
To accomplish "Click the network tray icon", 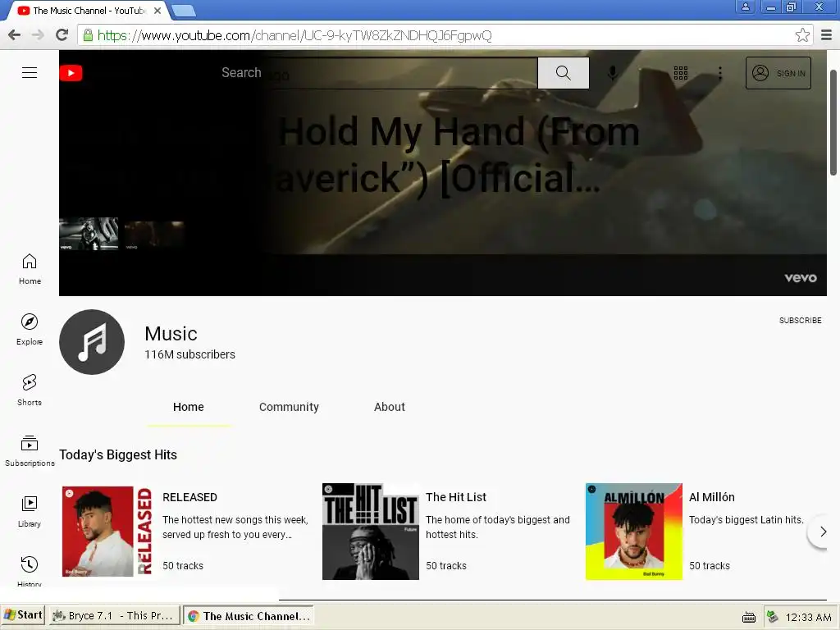I will [x=772, y=617].
